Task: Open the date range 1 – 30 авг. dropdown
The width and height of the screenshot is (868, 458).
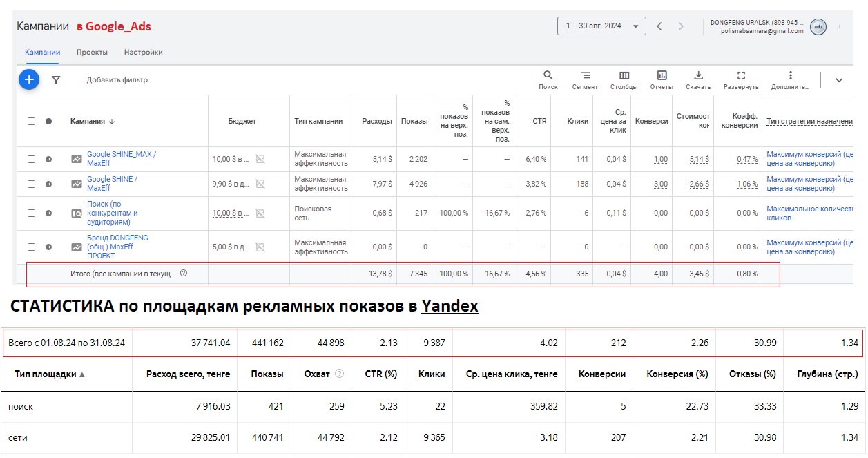Action: point(601,25)
